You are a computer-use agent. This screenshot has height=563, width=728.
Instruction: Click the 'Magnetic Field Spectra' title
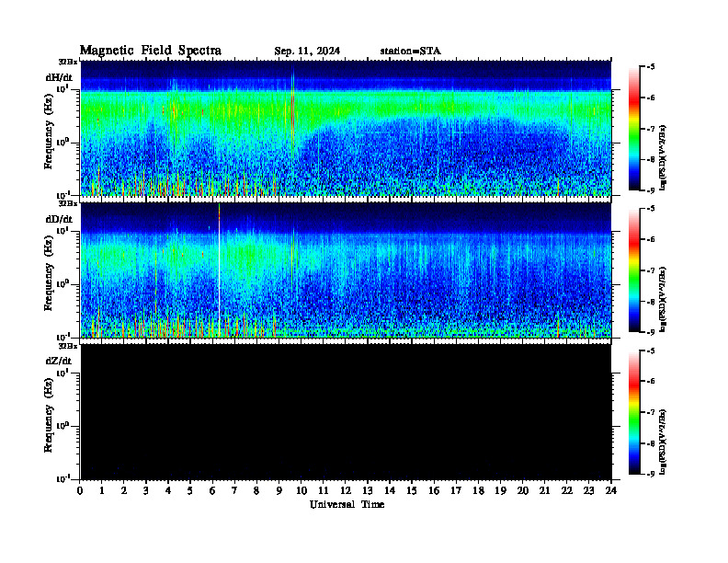[151, 51]
